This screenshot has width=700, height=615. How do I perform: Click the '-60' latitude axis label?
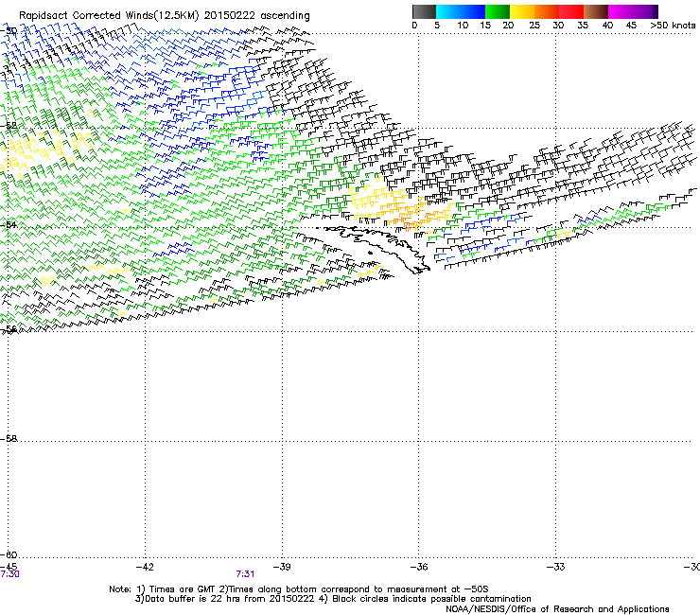coord(9,554)
